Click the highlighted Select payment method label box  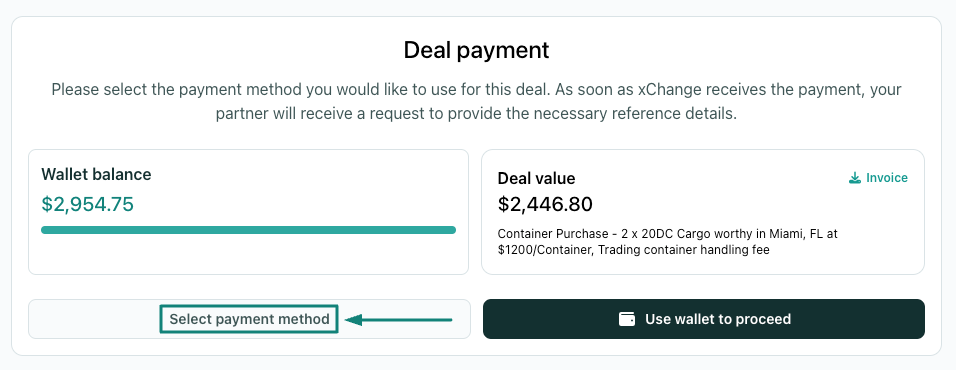tap(249, 319)
